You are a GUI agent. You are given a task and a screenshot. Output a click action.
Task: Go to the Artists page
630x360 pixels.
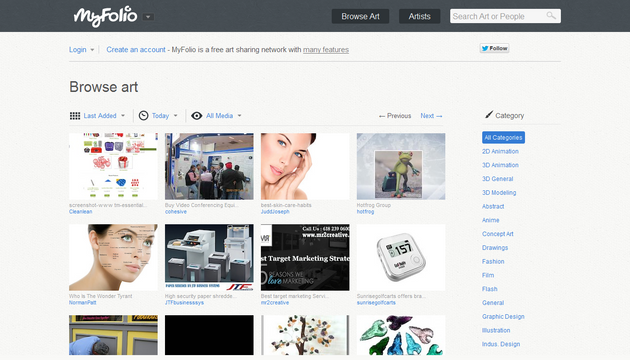(x=419, y=16)
